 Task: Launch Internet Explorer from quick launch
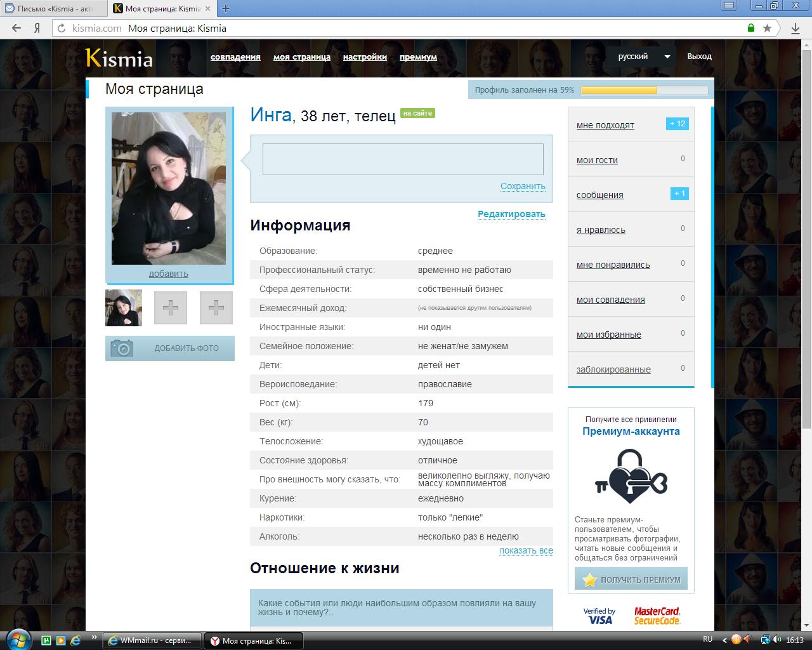pos(75,640)
